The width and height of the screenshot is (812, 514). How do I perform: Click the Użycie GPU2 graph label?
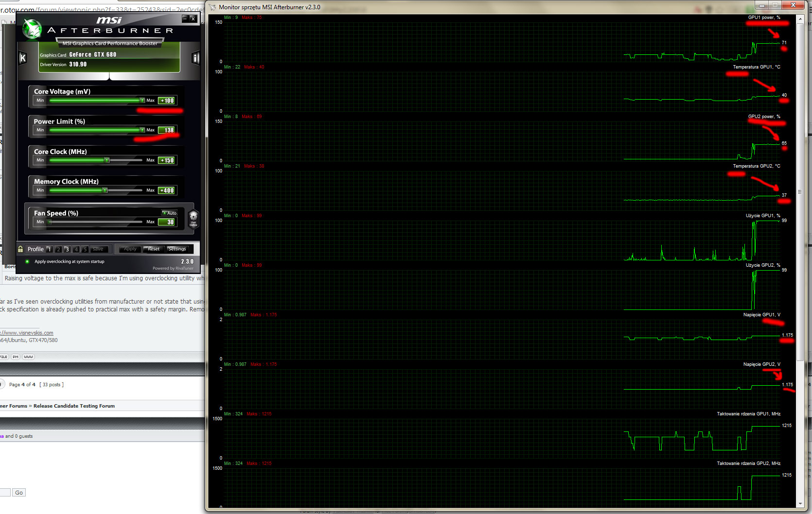click(x=763, y=265)
